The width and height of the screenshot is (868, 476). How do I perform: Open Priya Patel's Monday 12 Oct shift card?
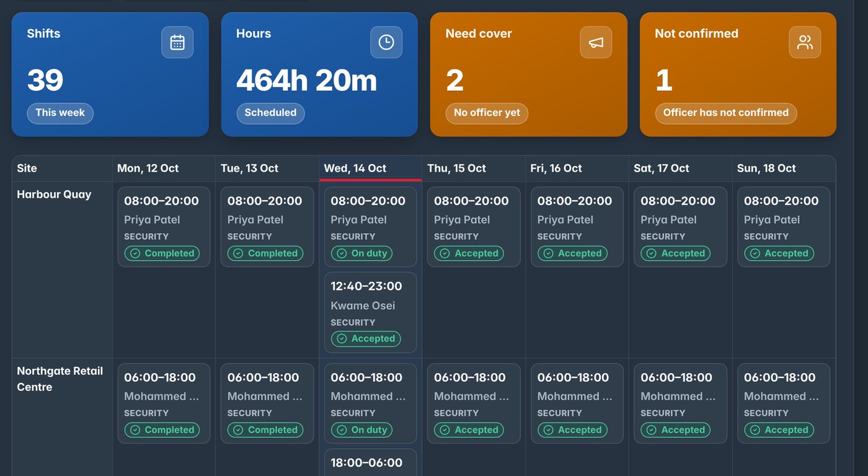click(164, 227)
